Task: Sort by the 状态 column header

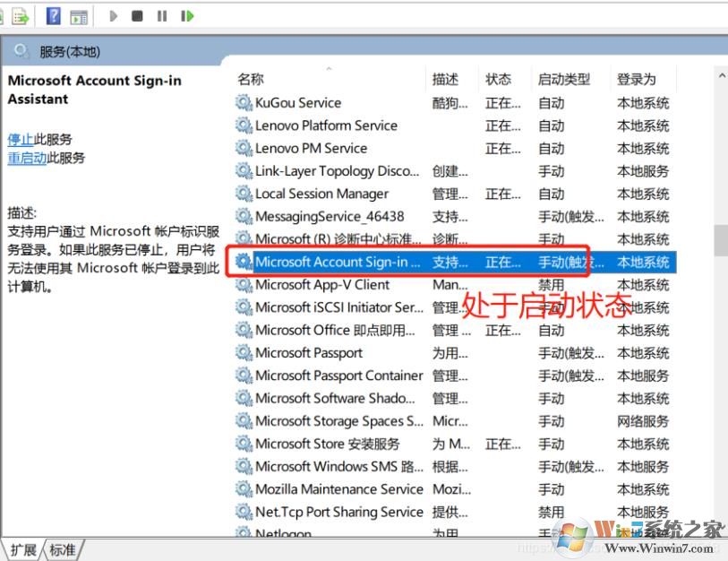Action: coord(498,79)
